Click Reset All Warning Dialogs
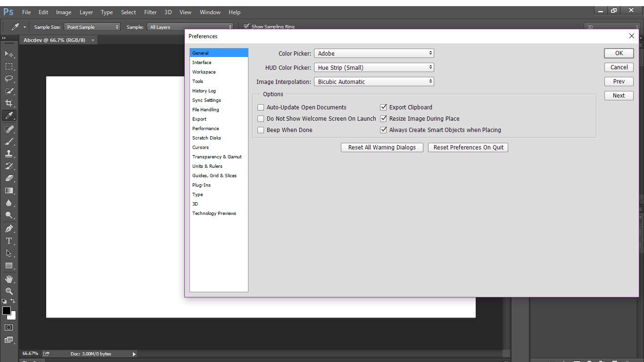 tap(382, 147)
